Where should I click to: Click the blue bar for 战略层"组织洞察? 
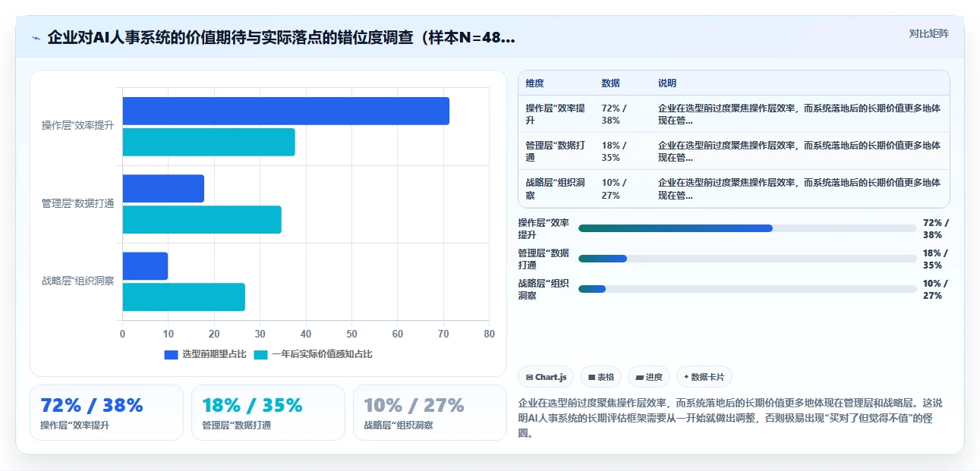(x=145, y=265)
